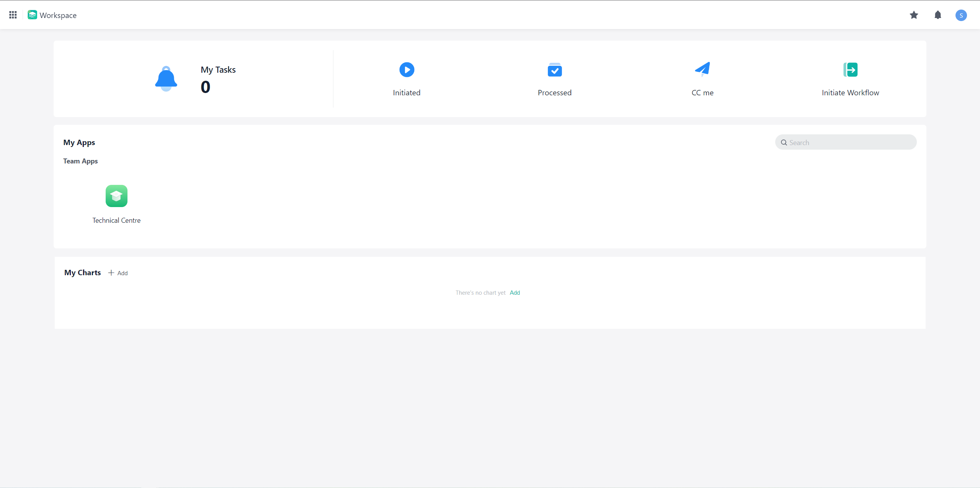Screen dimensions: 980x488
Task: Click the star favorites icon
Action: (x=914, y=15)
